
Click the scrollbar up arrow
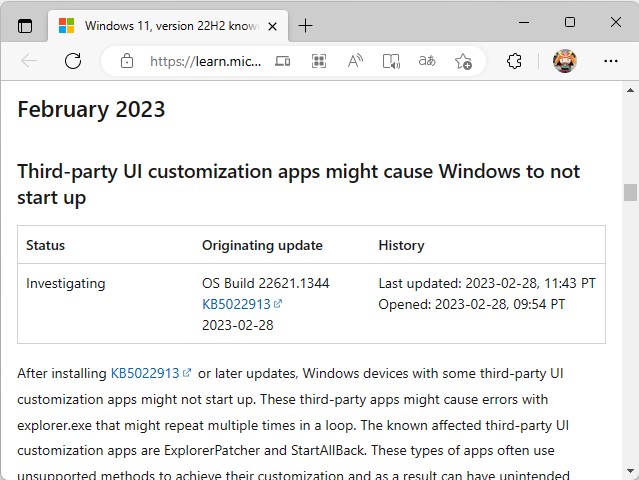[630, 90]
